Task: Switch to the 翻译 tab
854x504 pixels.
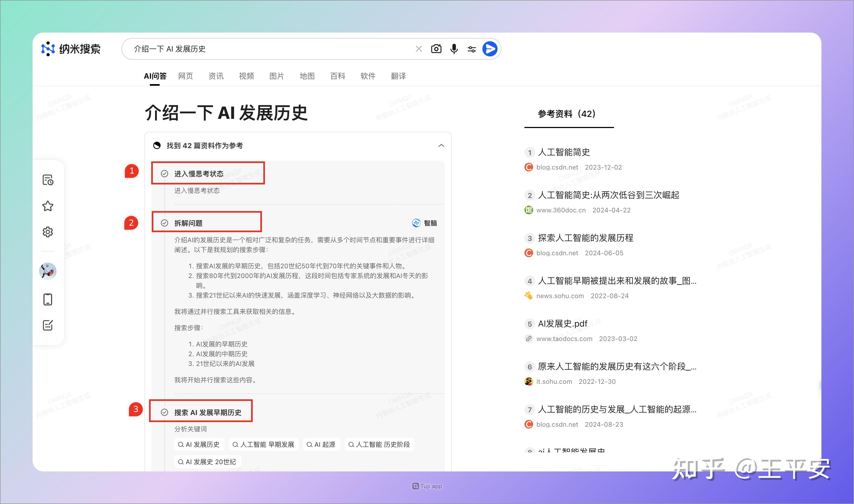Action: 398,76
